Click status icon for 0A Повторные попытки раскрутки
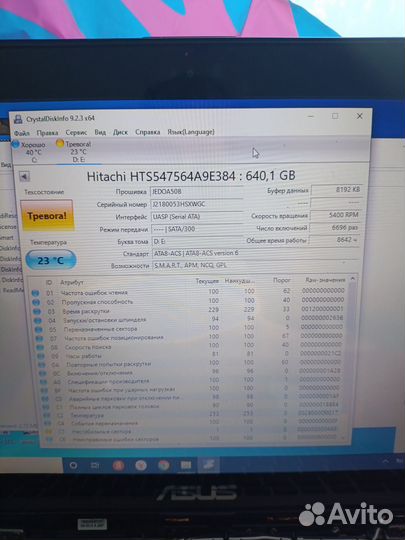The width and height of the screenshot is (405, 540). point(42,365)
